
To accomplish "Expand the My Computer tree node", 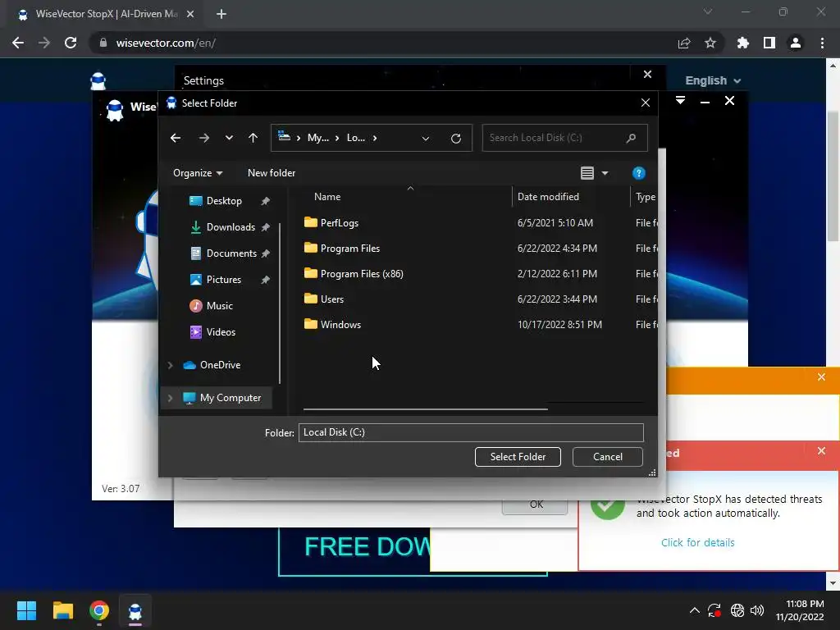I will 171,398.
